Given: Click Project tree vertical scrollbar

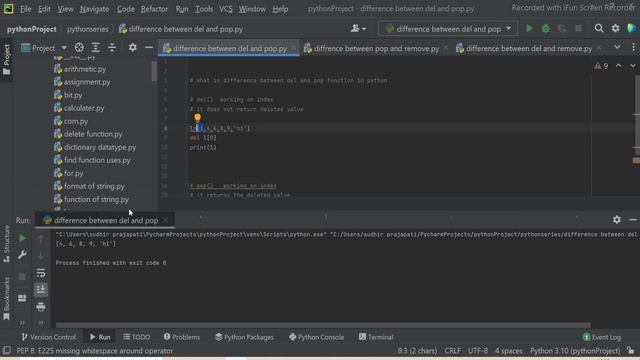Looking at the screenshot, I should 154,71.
